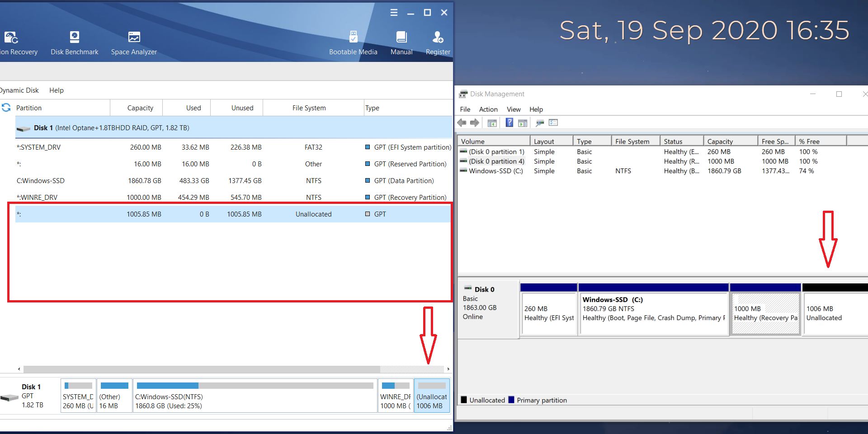Open the Bootable Media builder
Viewport: 868px width, 434px height.
(353, 43)
